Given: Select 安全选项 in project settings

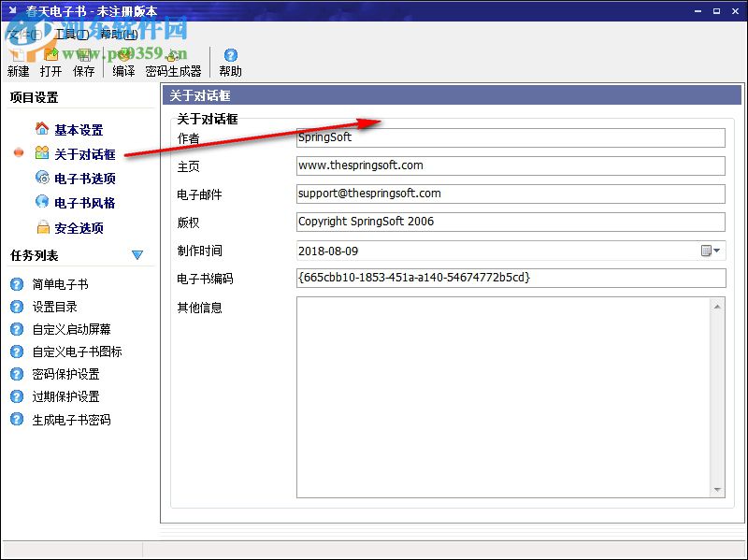Looking at the screenshot, I should pyautogui.click(x=79, y=228).
